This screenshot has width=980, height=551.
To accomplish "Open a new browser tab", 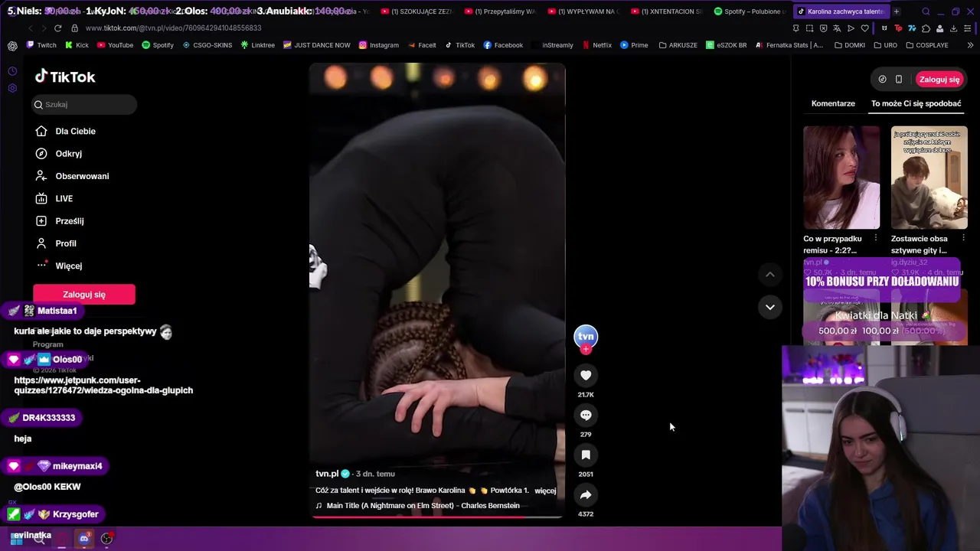I will pos(897,11).
